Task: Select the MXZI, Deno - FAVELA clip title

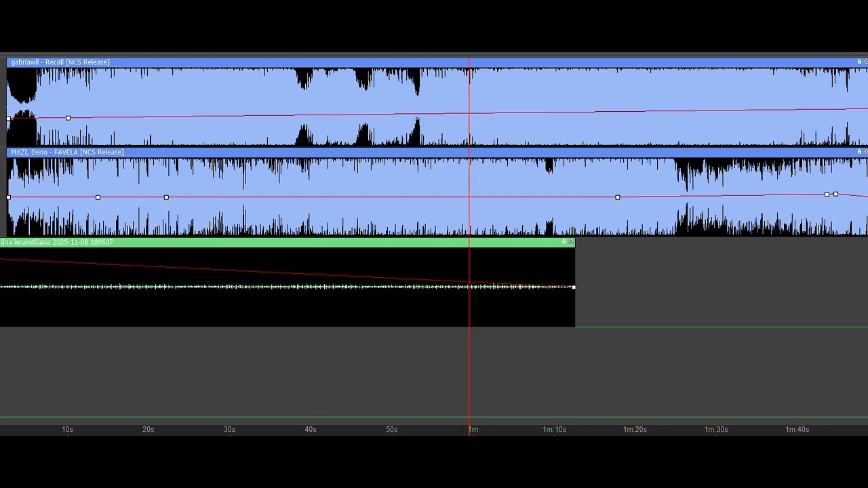Action: click(x=67, y=152)
